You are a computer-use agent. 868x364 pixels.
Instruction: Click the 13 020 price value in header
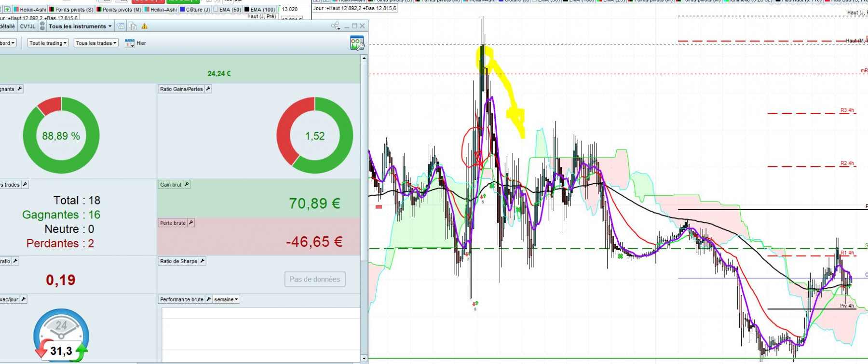[x=290, y=9]
